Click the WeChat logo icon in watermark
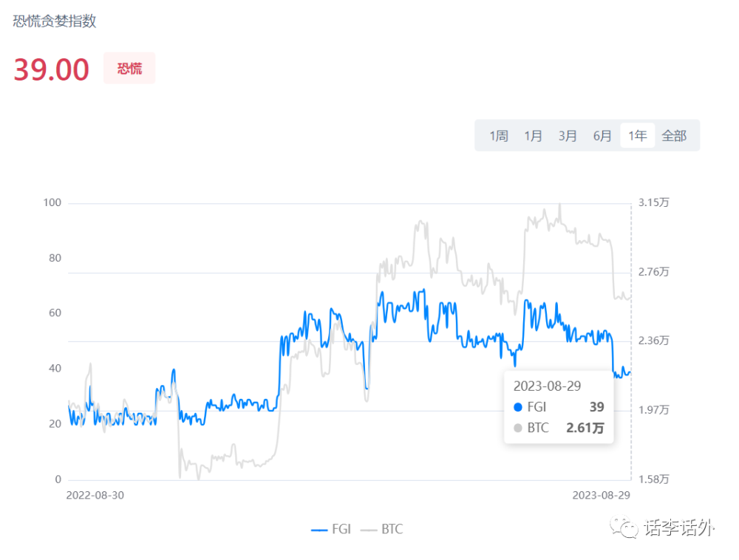Viewport: 739px width, 560px height. 624,527
